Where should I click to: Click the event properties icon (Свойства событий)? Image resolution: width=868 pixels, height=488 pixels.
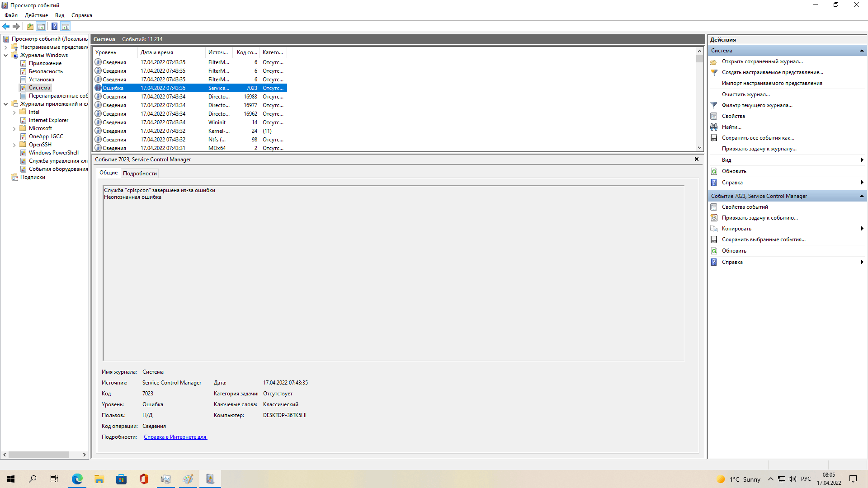click(714, 207)
